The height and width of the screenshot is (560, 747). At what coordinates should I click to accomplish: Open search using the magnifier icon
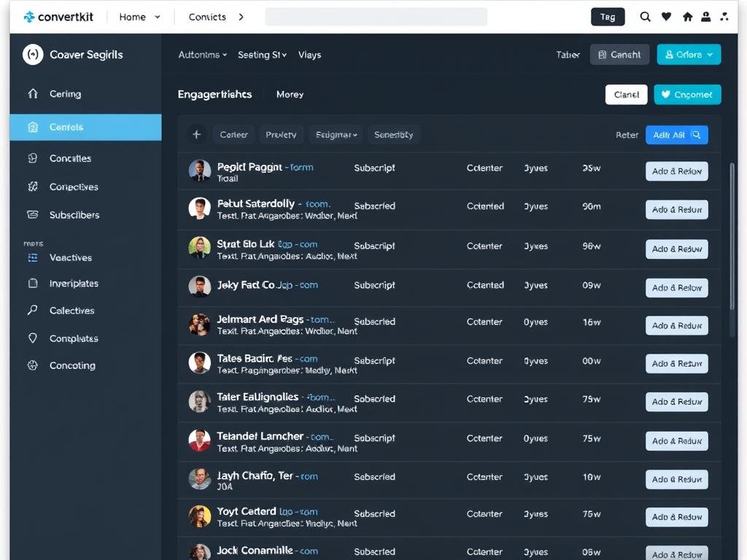(645, 16)
